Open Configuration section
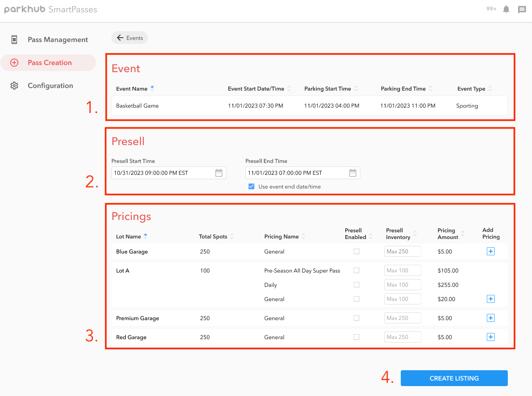532x396 pixels. (x=48, y=86)
